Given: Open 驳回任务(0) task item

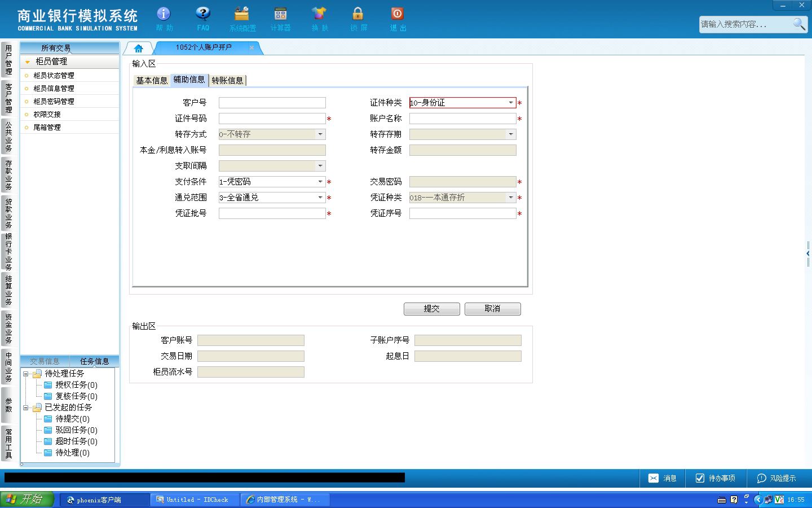Looking at the screenshot, I should coord(70,430).
